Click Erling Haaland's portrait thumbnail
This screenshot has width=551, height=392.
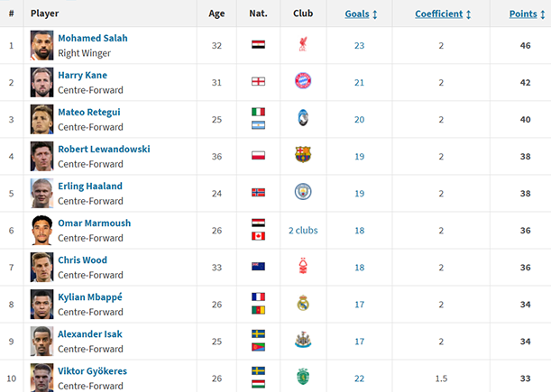point(42,192)
